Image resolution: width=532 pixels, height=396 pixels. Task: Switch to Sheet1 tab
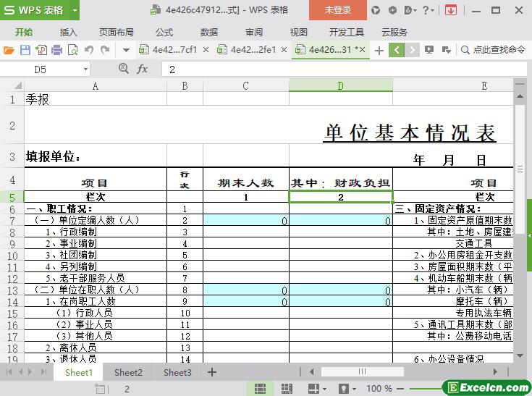click(x=78, y=373)
